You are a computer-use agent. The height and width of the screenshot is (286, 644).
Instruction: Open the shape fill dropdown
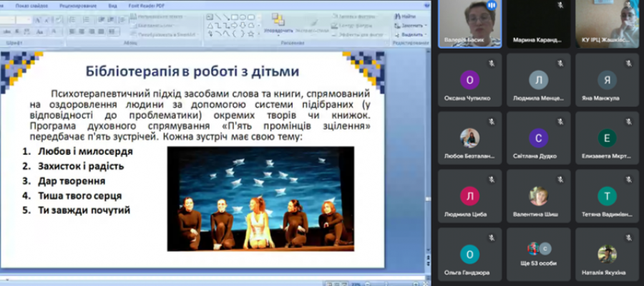(x=355, y=16)
